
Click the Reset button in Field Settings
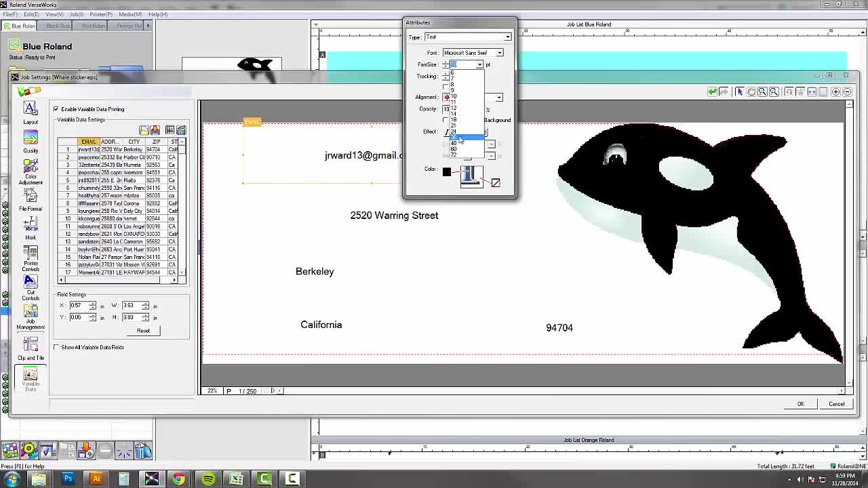click(143, 331)
